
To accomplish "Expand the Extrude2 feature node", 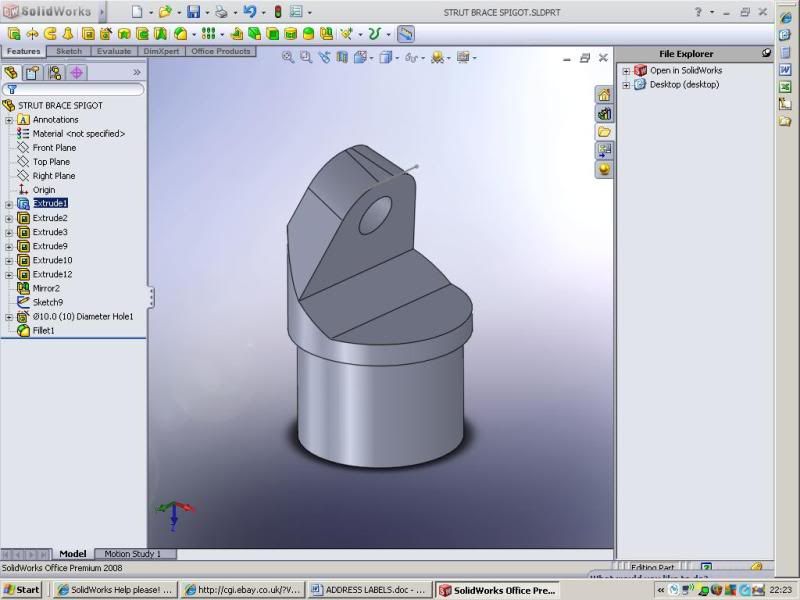I will coord(9,218).
